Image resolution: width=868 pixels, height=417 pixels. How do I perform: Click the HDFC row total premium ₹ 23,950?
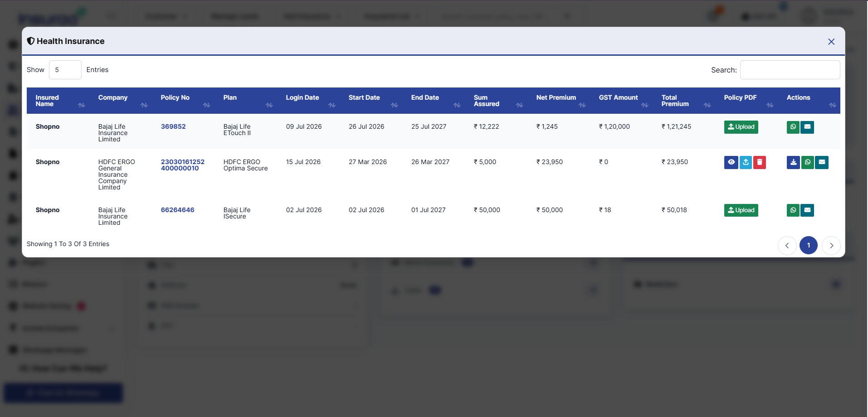tap(675, 162)
